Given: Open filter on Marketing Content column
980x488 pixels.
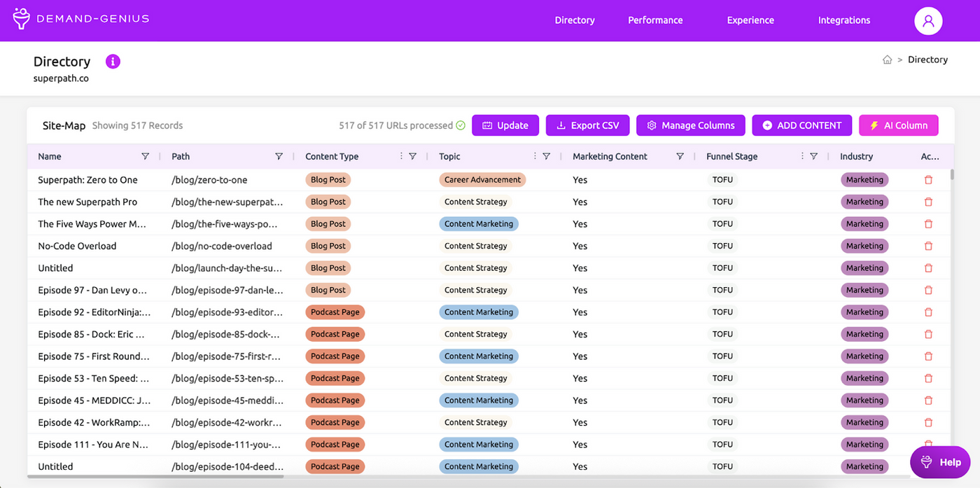Looking at the screenshot, I should [680, 156].
